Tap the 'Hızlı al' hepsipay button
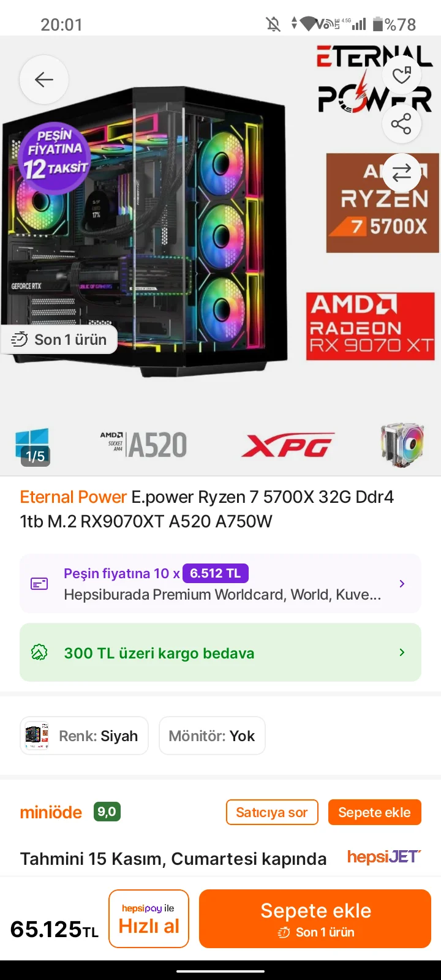This screenshot has width=441, height=980. pos(149,919)
